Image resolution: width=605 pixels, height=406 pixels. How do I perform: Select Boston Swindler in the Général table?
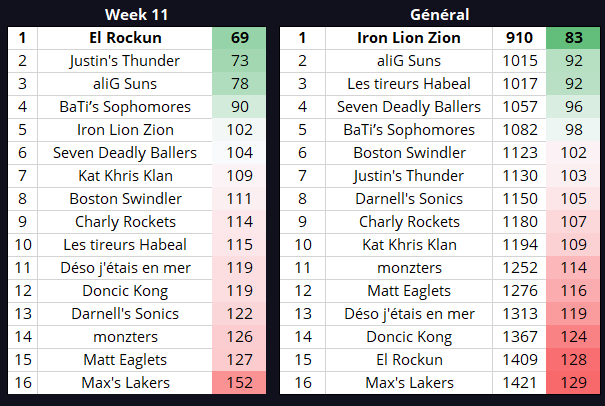point(409,153)
